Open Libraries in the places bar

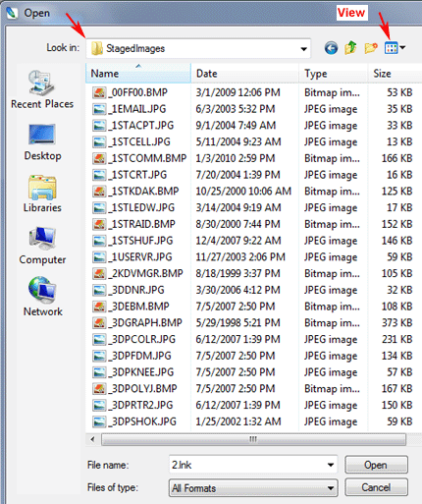[x=42, y=194]
